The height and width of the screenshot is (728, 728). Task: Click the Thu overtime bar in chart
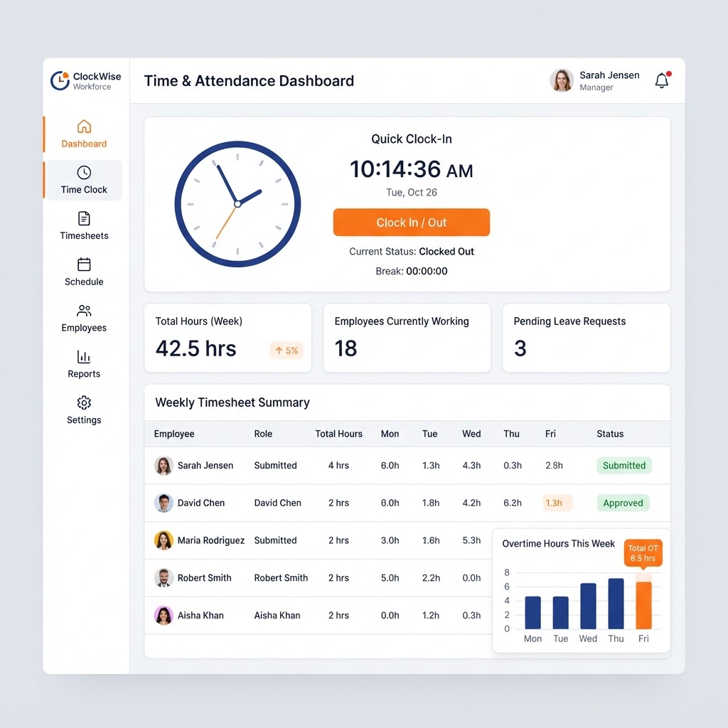[616, 604]
